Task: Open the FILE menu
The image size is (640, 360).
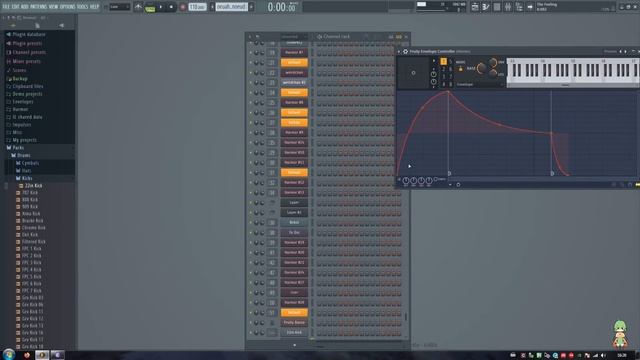Action: [6, 7]
